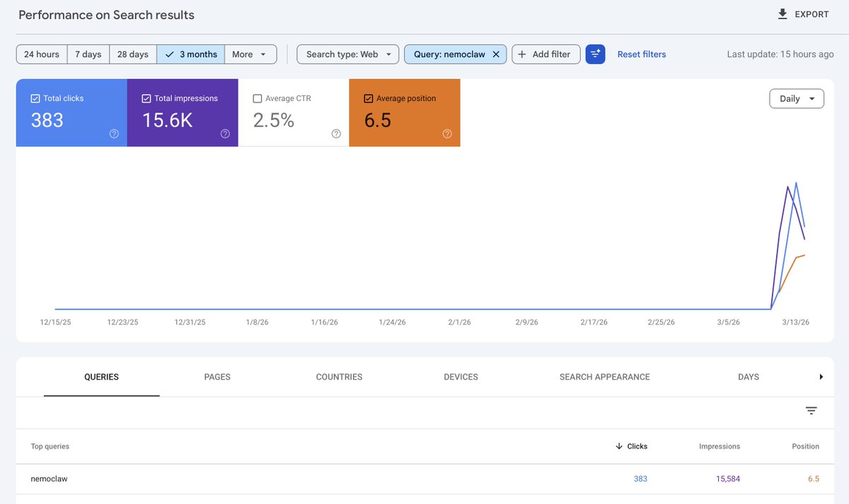Screen dimensions: 849x504
Task: Switch to the Days tab
Action: pos(749,377)
